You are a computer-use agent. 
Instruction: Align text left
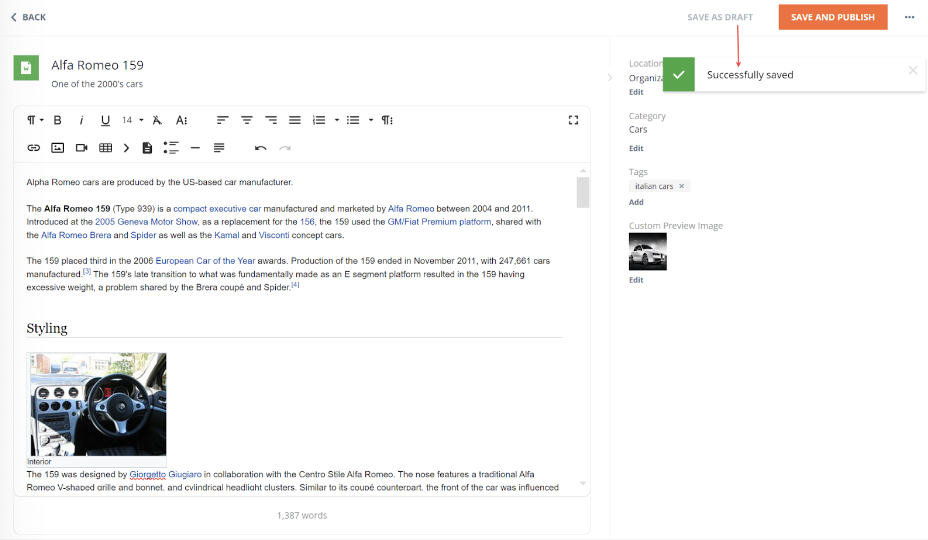coord(223,120)
